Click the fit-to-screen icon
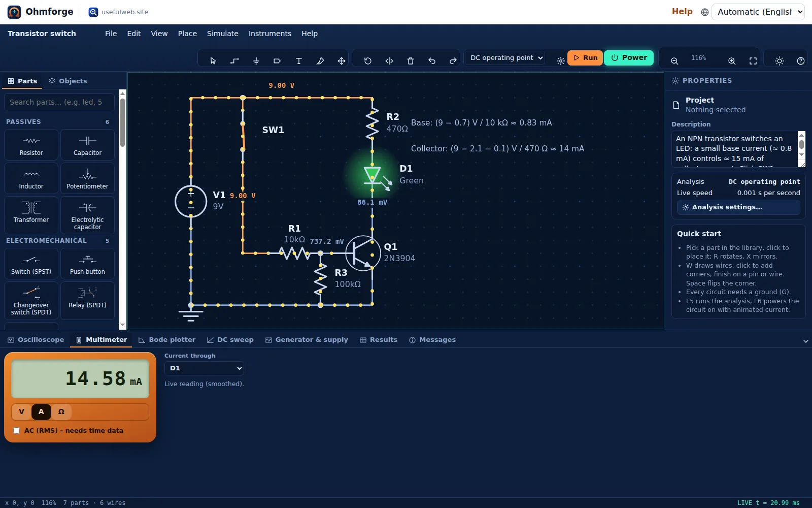The image size is (812, 508). (x=753, y=61)
